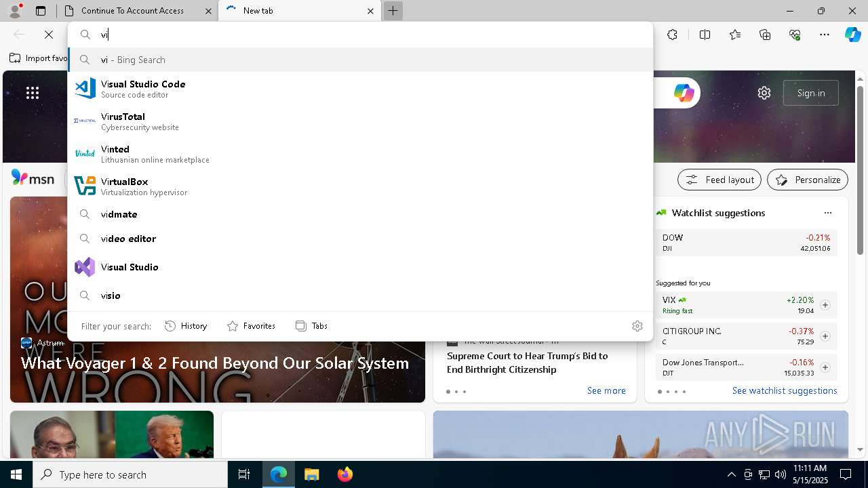Select the Vinted marketplace suggestion logo
This screenshot has width=868, height=488.
click(x=85, y=153)
